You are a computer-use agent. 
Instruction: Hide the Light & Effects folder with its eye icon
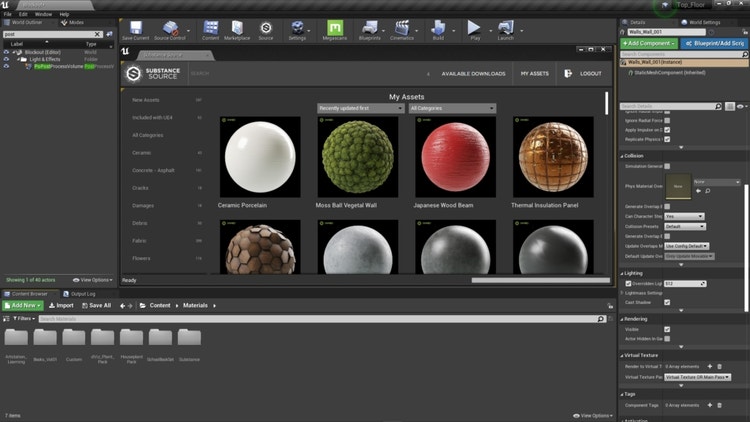coord(7,59)
